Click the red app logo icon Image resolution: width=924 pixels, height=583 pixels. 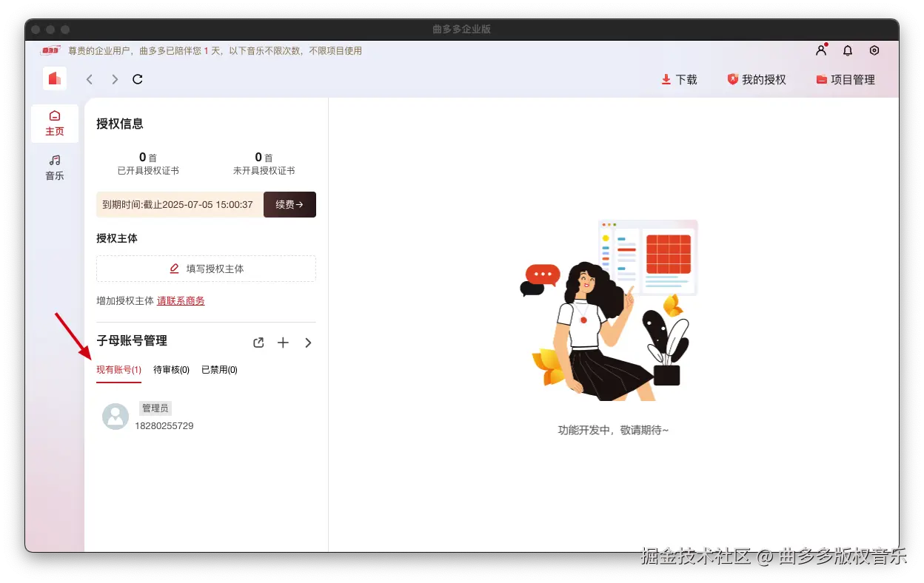[x=55, y=78]
